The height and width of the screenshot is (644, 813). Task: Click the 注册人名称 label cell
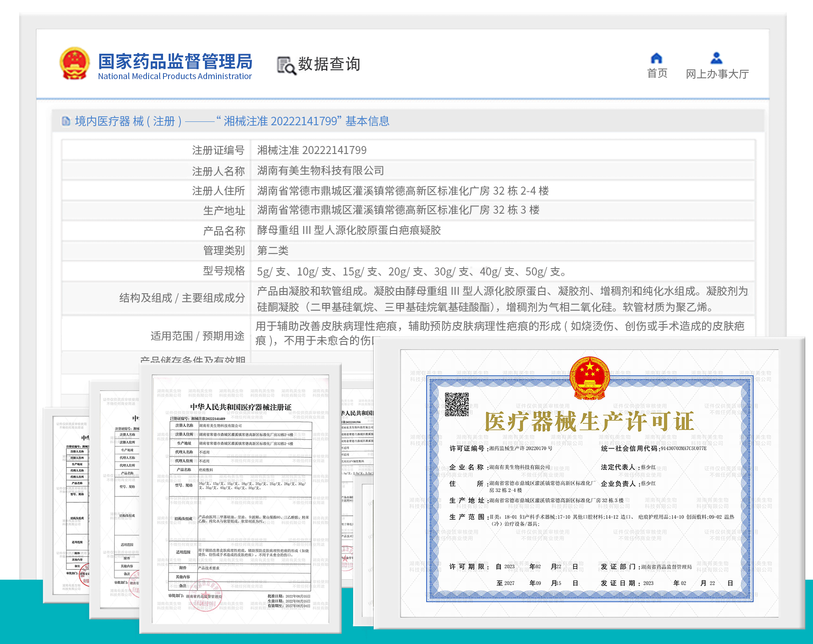pyautogui.click(x=156, y=171)
